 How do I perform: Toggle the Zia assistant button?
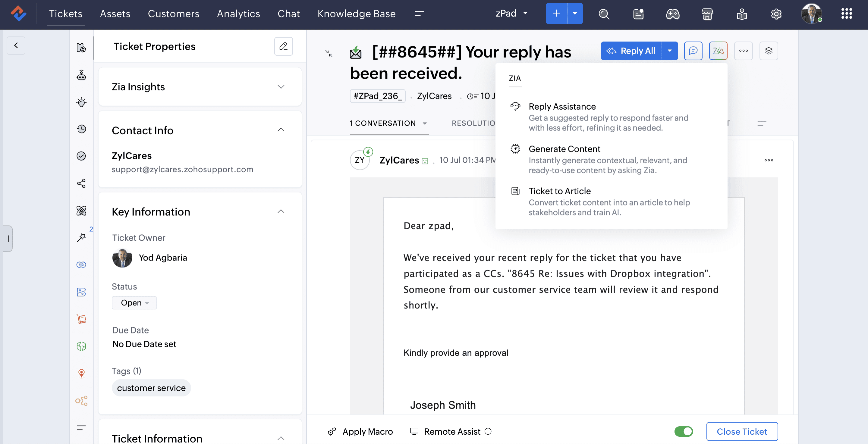click(718, 51)
